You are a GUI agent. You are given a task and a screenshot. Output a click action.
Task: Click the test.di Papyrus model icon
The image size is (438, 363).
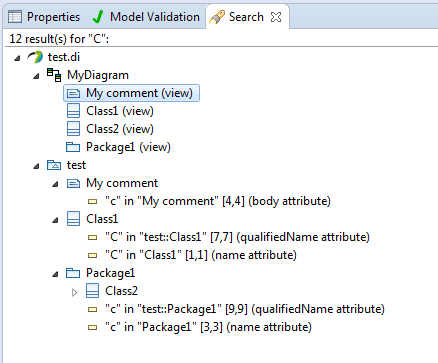point(35,57)
